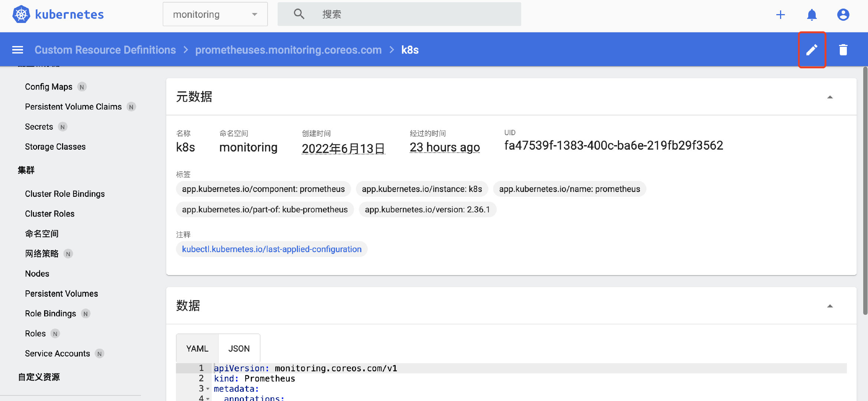Open the notifications bell

pos(812,14)
